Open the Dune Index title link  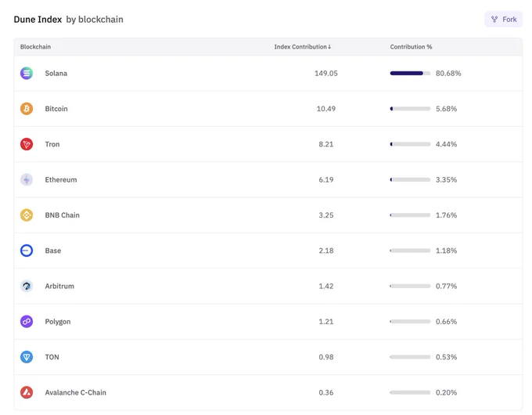38,20
